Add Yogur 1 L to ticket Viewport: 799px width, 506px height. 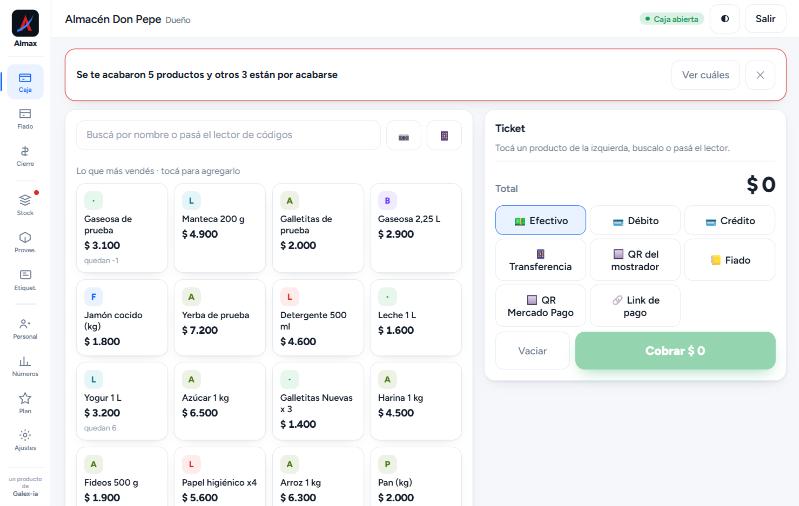point(122,401)
